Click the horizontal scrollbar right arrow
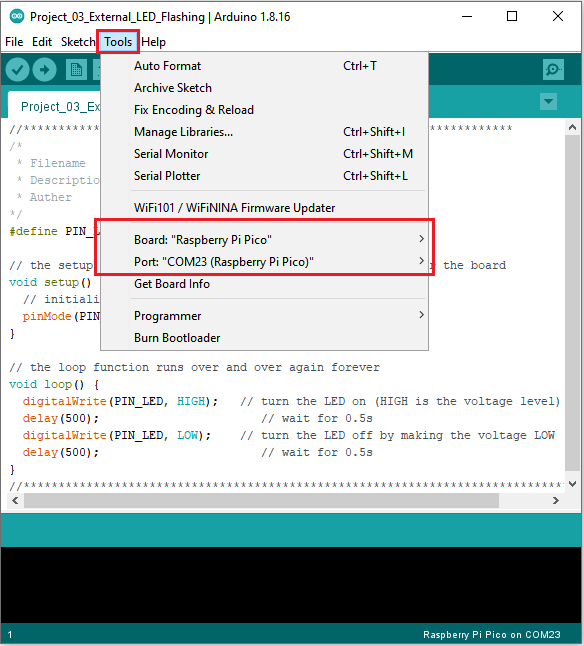 pyautogui.click(x=556, y=501)
